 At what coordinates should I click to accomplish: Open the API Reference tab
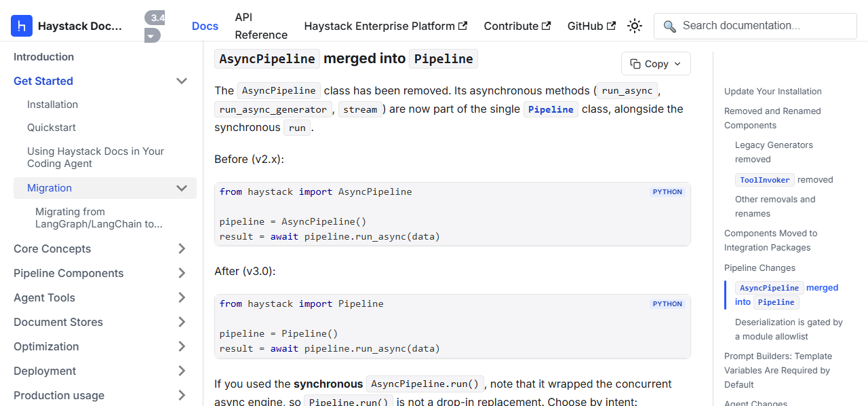point(261,26)
